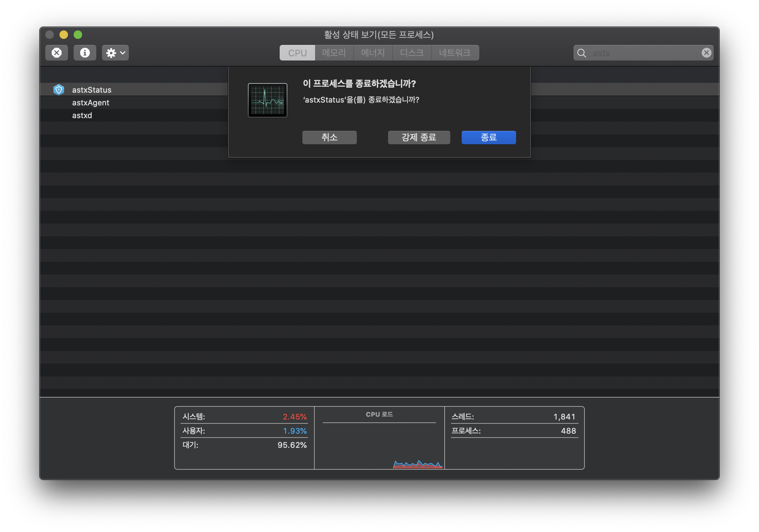This screenshot has width=759, height=532.
Task: Click the quit process X toolbar icon
Action: point(57,53)
